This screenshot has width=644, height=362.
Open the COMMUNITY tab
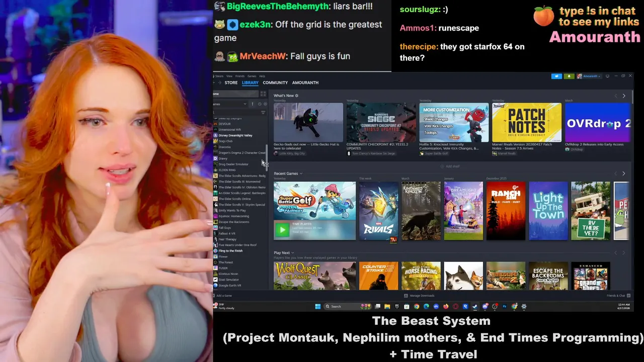point(275,82)
